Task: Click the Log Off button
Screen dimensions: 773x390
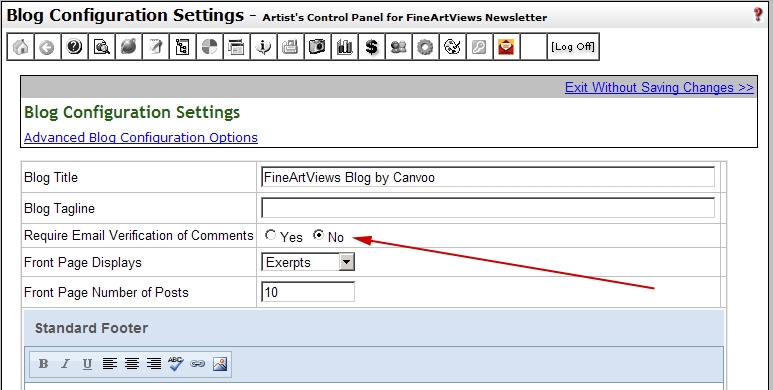Action: click(x=573, y=47)
